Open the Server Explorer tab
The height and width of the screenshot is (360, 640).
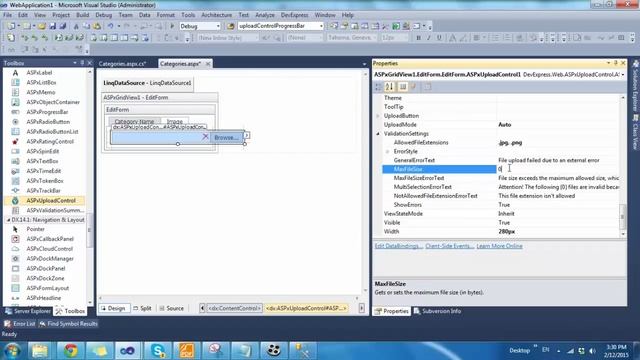(28, 311)
